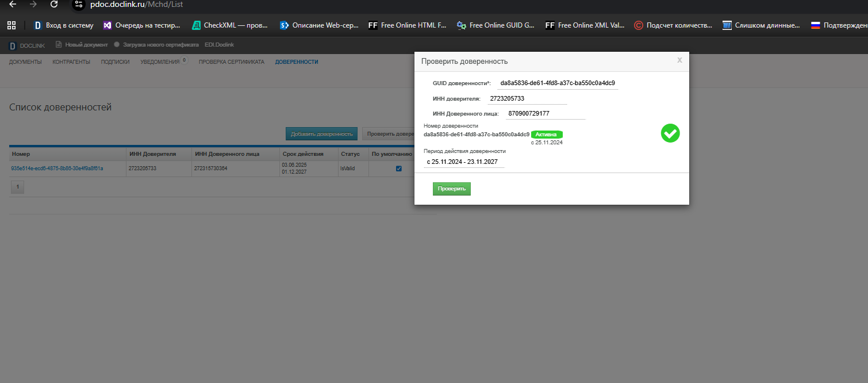Click 'Новый документ' in the top bar

pyautogui.click(x=82, y=45)
